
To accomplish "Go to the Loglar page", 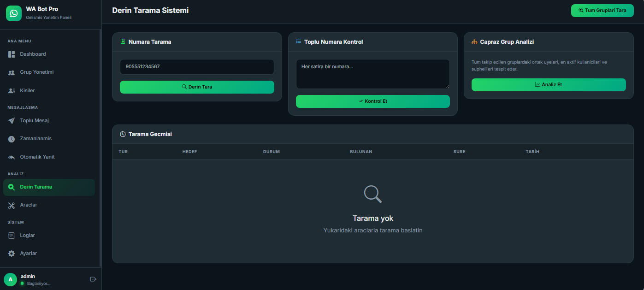I will click(x=27, y=235).
